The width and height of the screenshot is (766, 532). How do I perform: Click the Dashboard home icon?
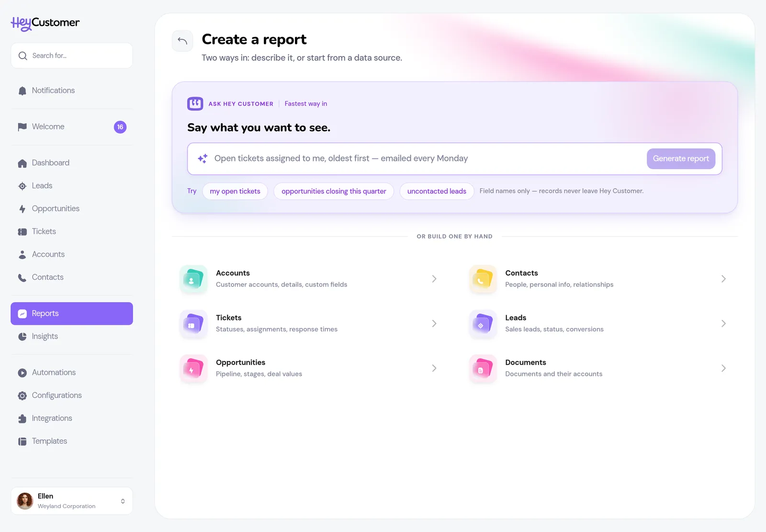click(22, 163)
